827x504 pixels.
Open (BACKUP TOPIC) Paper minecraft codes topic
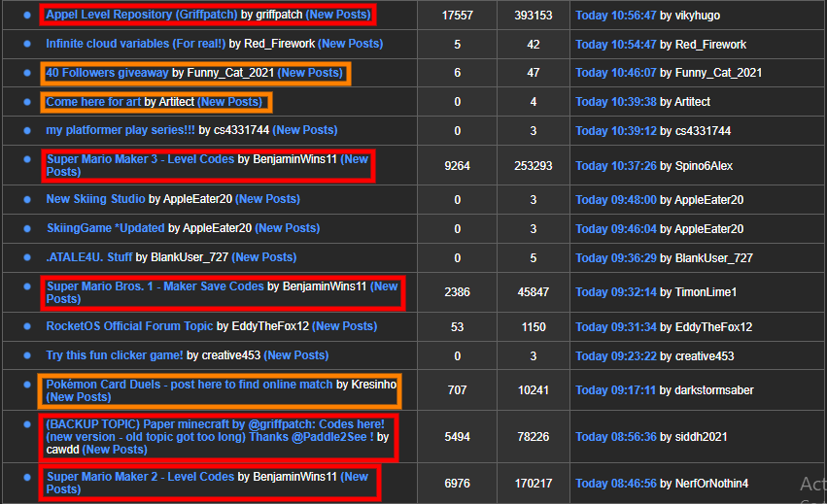215,431
